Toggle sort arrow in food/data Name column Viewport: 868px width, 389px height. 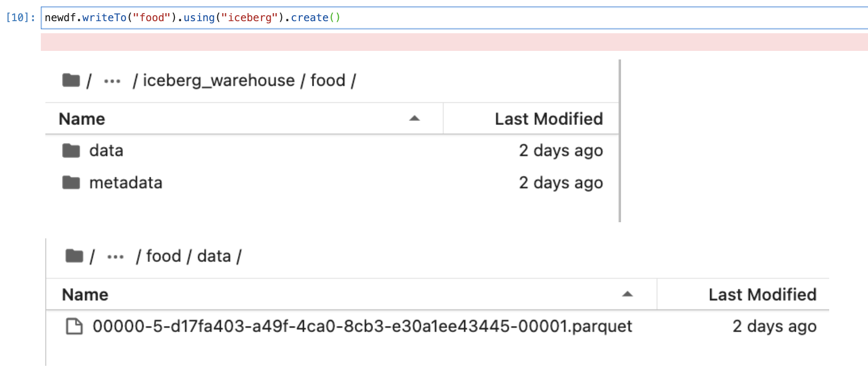click(x=627, y=294)
